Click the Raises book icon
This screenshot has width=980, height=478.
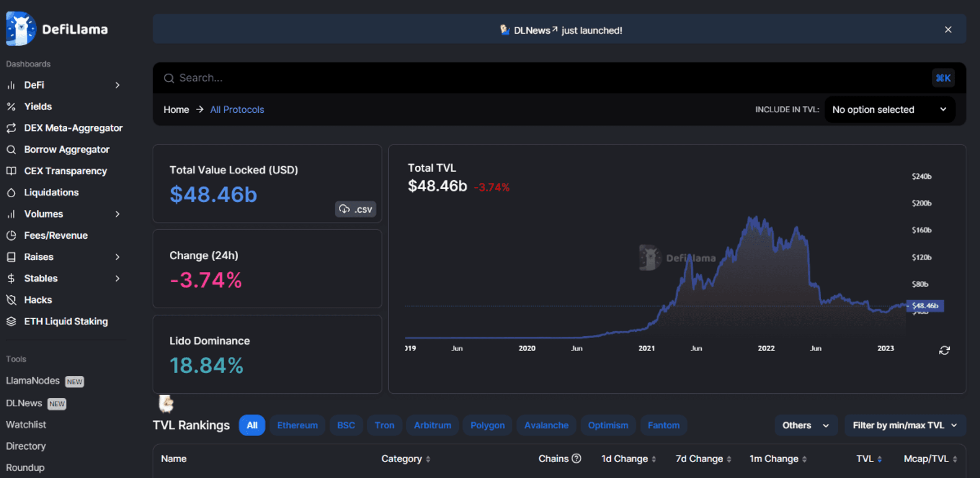click(11, 257)
